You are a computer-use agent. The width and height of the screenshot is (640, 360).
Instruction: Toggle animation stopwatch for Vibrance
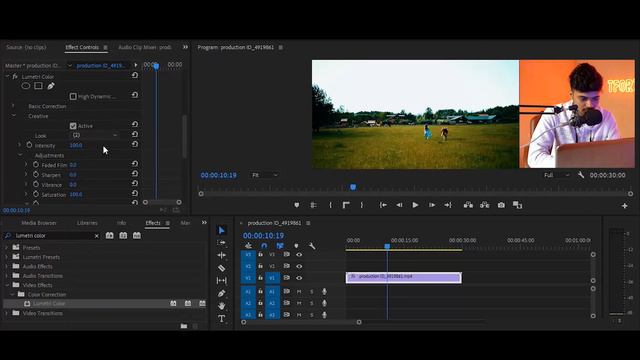[x=36, y=184]
